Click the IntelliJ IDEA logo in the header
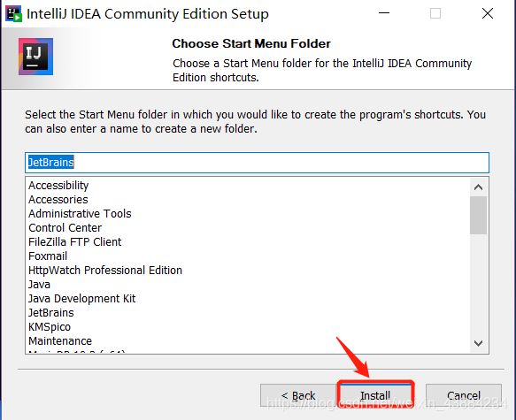Image resolution: width=516 pixels, height=420 pixels. pos(35,57)
